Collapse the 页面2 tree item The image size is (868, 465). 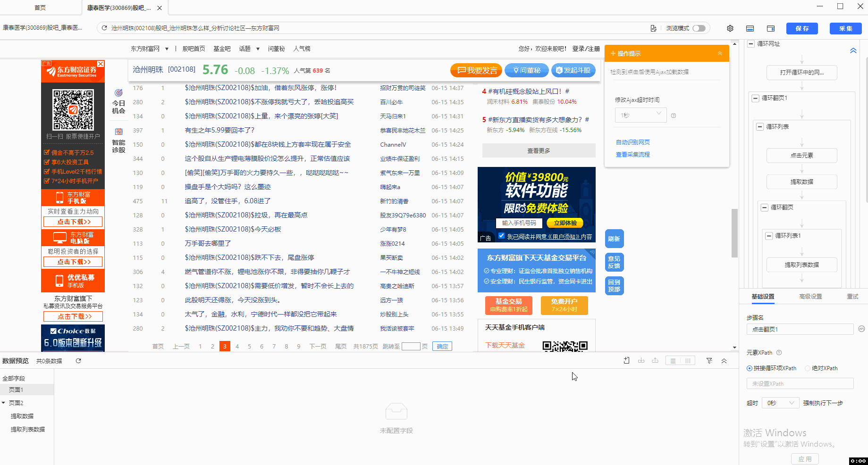tap(4, 403)
